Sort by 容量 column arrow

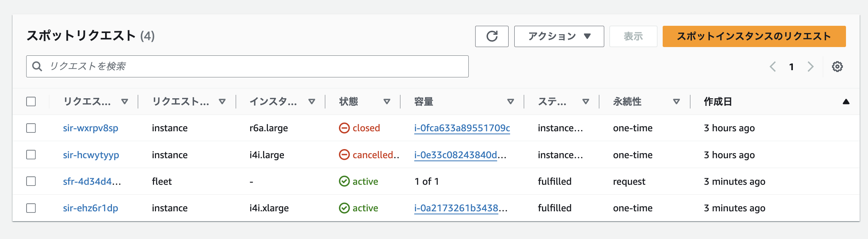[x=510, y=102]
